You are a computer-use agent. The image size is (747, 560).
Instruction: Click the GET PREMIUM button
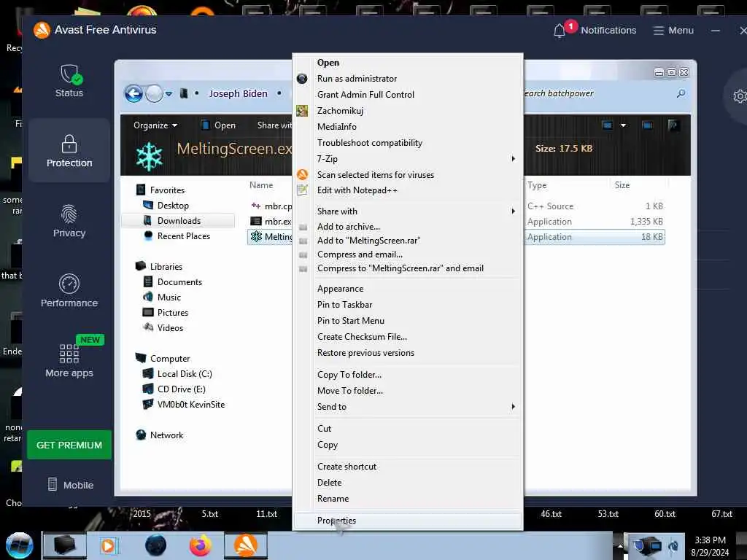(69, 445)
